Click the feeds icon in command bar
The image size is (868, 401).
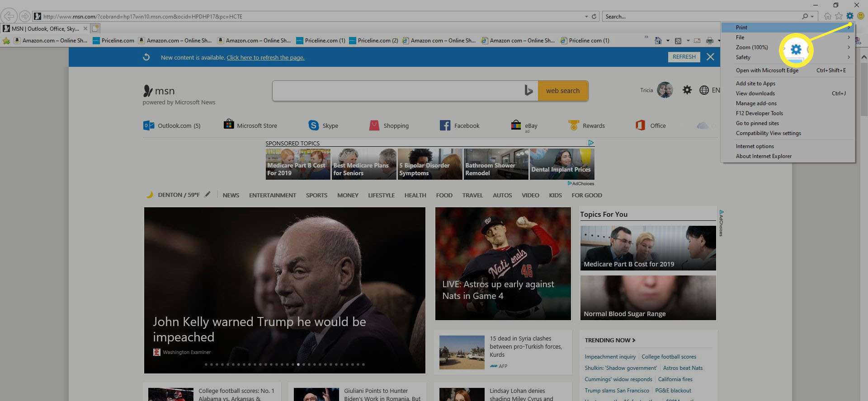[x=678, y=41]
